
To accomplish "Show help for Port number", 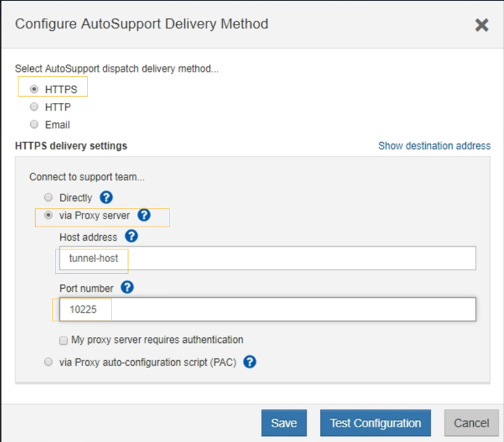I will point(127,287).
